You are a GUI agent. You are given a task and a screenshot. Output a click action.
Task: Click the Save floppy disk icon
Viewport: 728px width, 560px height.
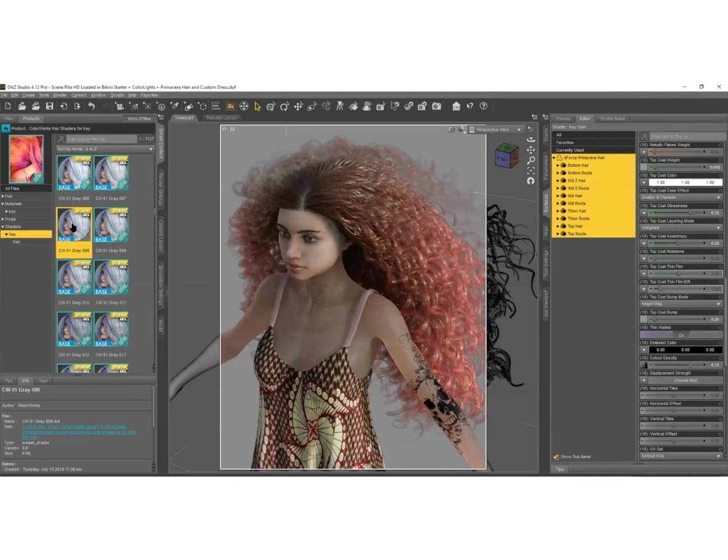point(49,106)
